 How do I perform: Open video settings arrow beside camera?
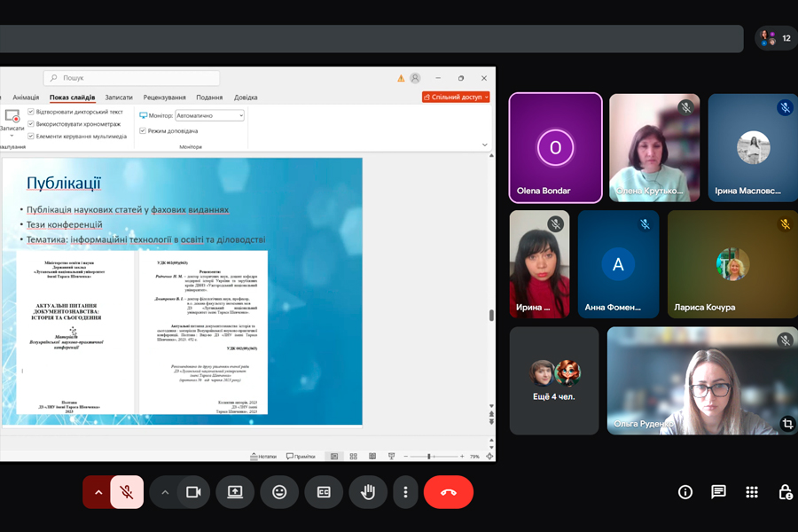tap(165, 492)
